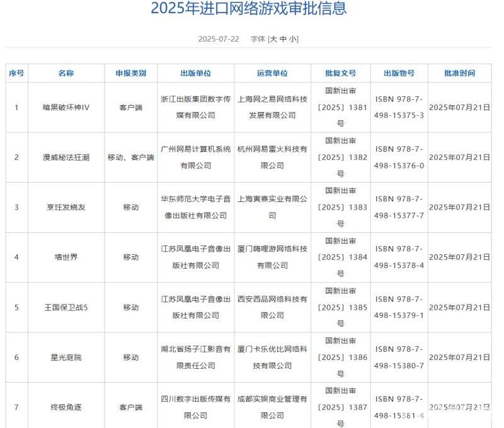Click operator 上海网之易网络科技发展有限公司

tap(272, 108)
